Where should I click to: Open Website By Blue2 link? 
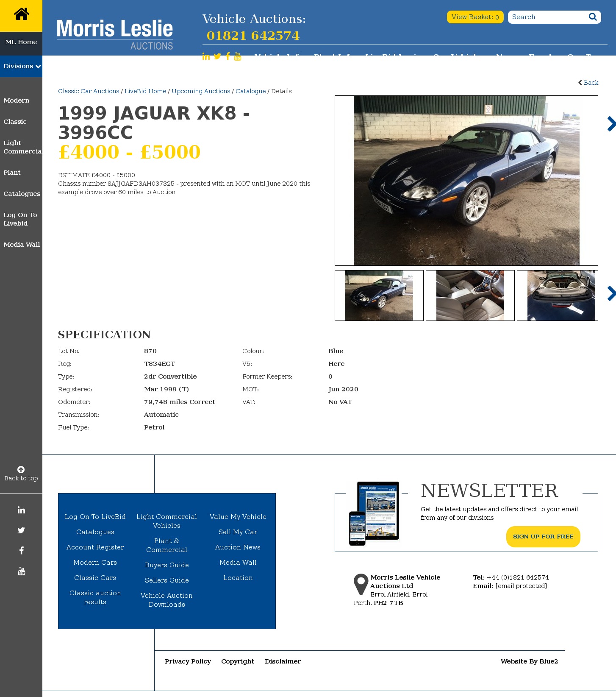tap(529, 661)
